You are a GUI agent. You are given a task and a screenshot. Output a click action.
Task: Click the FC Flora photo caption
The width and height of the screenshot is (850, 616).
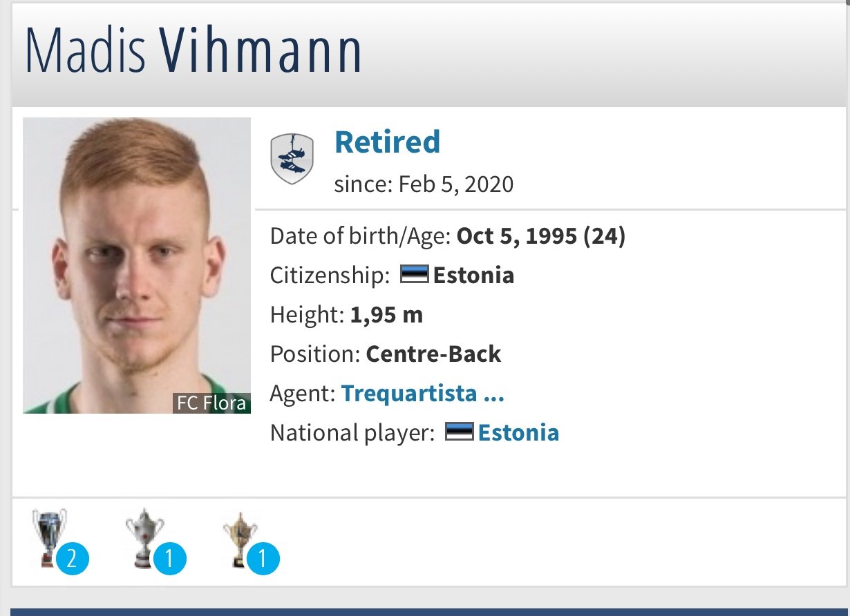coord(211,403)
